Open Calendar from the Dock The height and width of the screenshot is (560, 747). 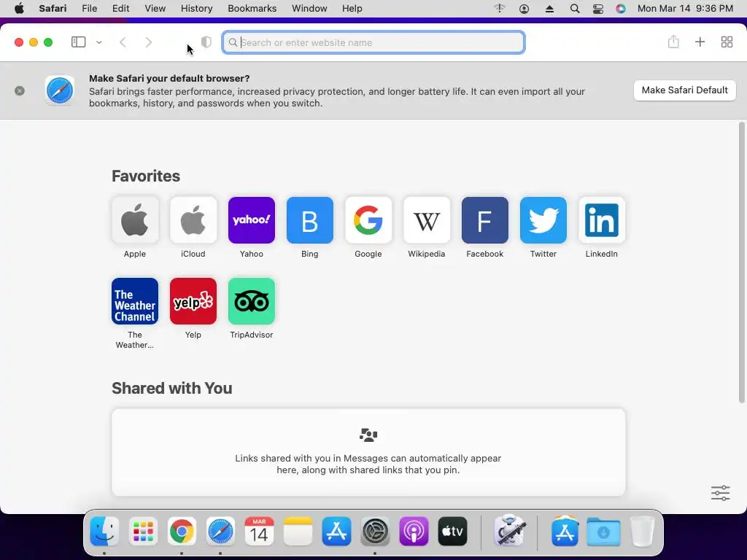click(x=259, y=531)
